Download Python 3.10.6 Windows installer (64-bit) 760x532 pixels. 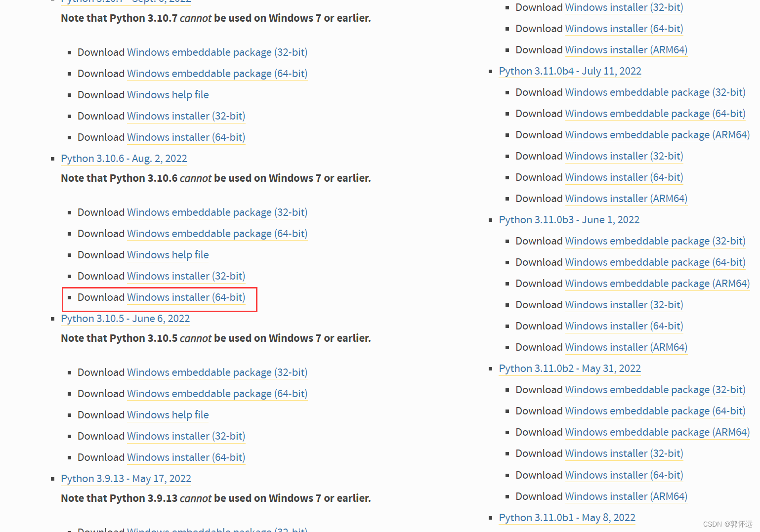tap(186, 297)
